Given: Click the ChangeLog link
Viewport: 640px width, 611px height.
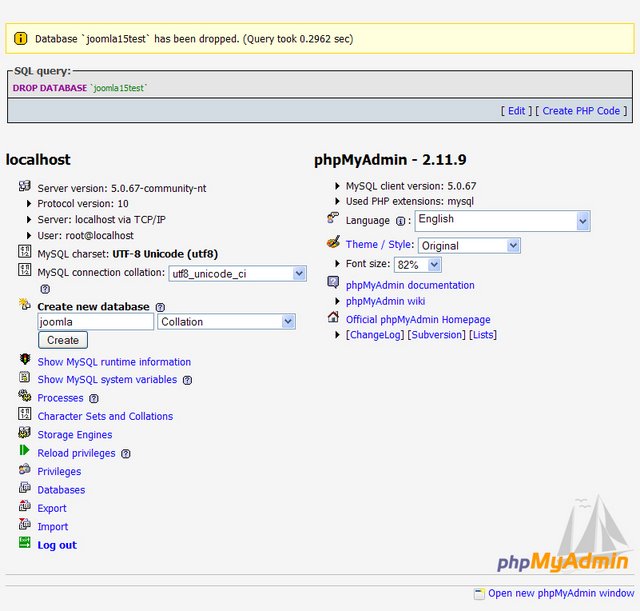Looking at the screenshot, I should [375, 335].
